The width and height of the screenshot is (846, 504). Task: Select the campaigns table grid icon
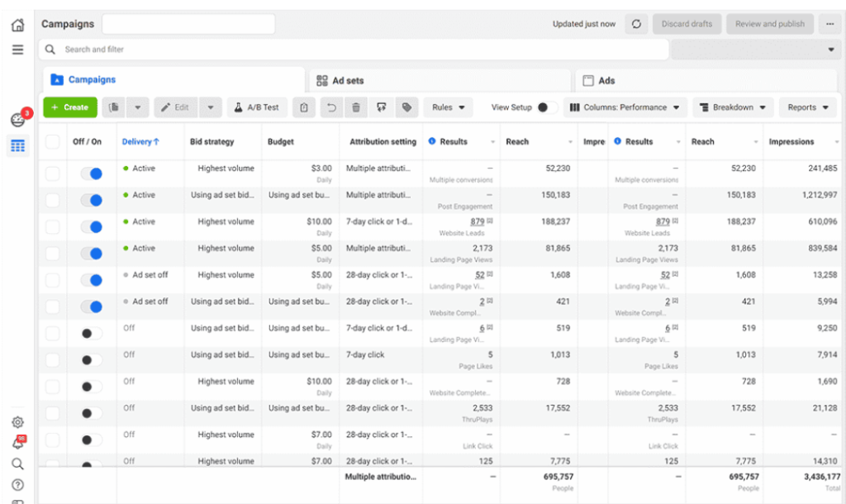pos(18,145)
